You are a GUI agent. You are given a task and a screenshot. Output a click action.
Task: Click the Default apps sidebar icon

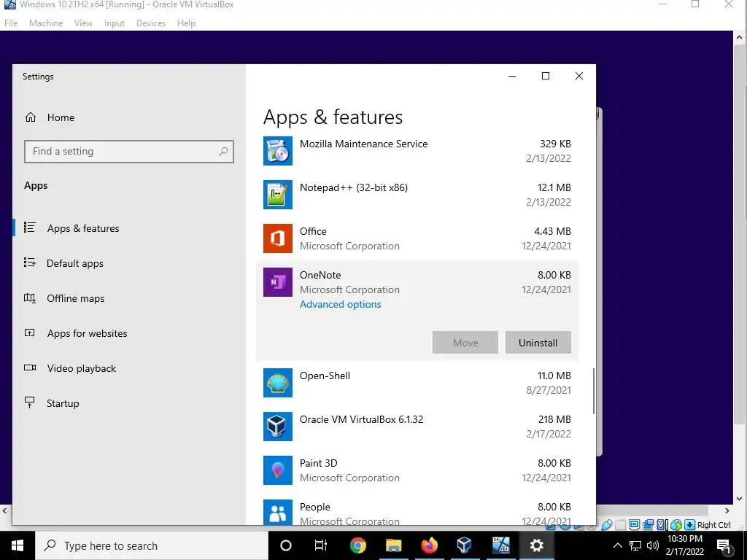(29, 262)
